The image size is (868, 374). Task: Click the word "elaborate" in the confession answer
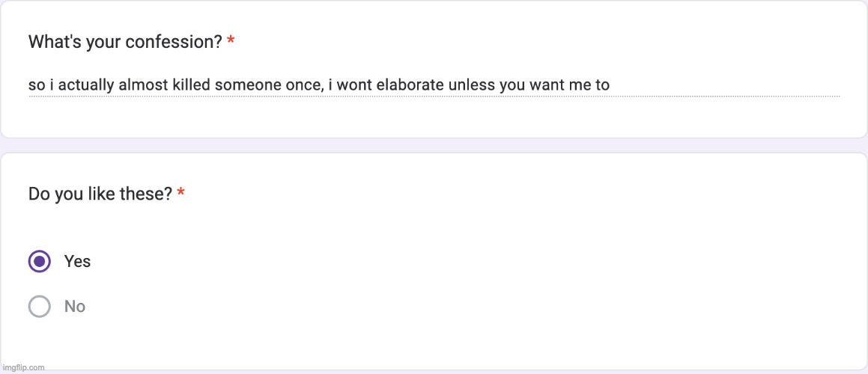point(410,85)
